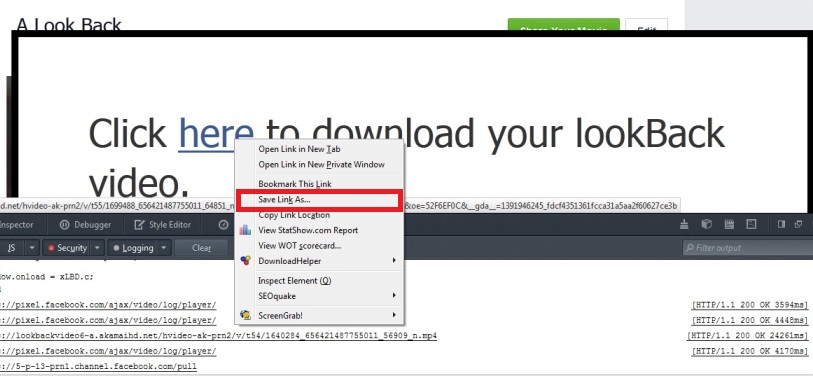The image size is (813, 383).
Task: Click the Clear console button
Action: [201, 248]
